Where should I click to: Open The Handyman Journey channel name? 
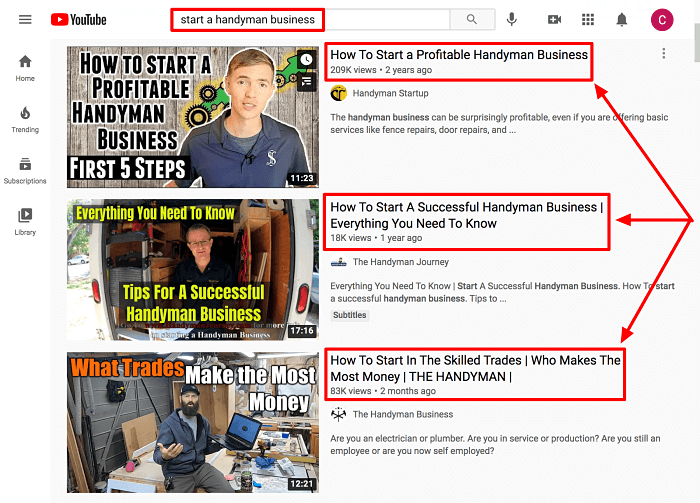(x=401, y=262)
